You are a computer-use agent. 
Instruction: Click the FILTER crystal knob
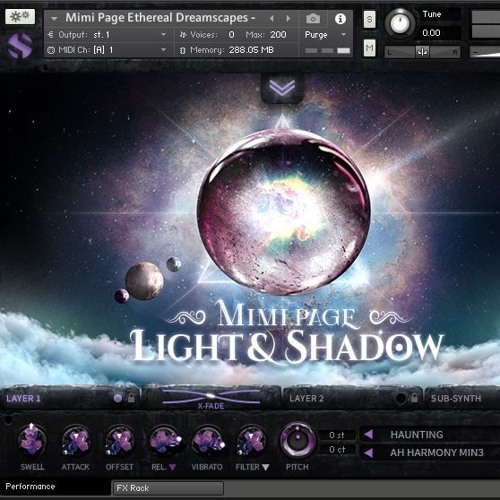(x=252, y=441)
